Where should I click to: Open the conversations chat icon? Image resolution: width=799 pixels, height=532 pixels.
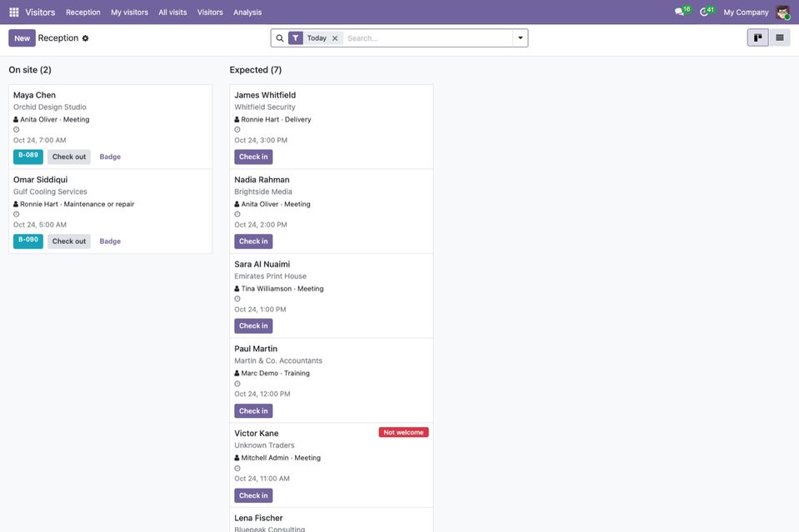(679, 12)
